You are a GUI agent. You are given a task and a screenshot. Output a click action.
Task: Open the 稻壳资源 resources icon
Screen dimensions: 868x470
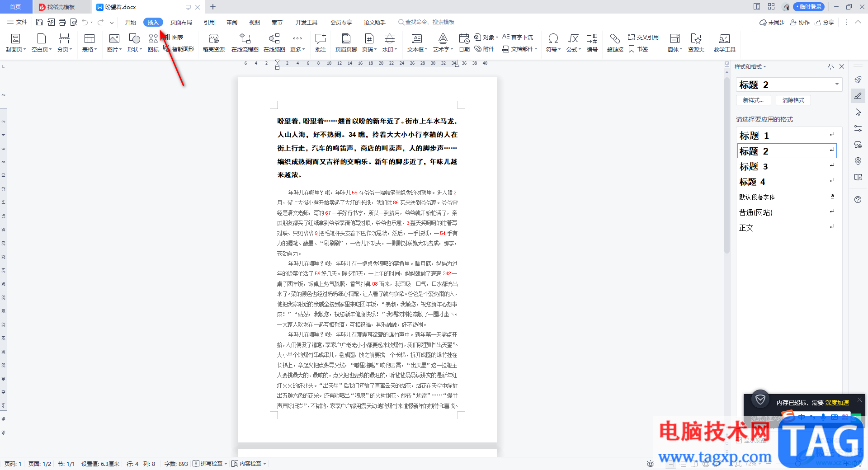(x=214, y=43)
